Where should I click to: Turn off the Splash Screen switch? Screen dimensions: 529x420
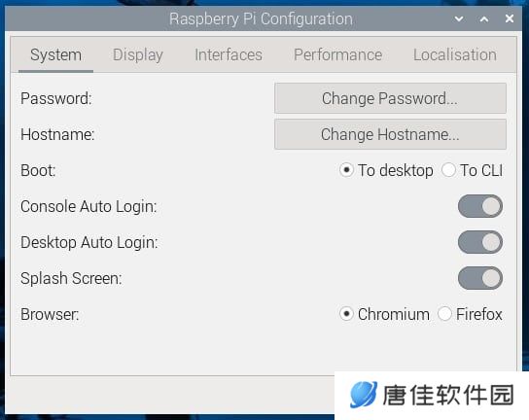click(x=480, y=278)
